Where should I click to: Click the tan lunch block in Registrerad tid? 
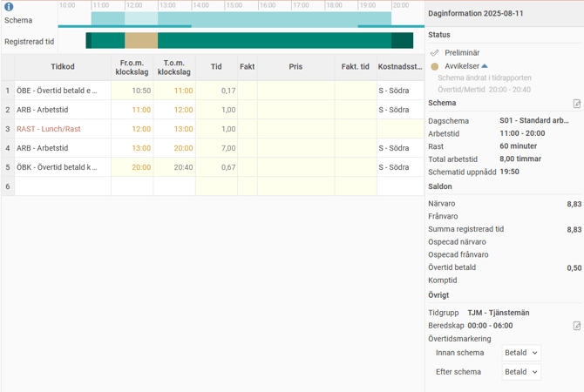[140, 41]
